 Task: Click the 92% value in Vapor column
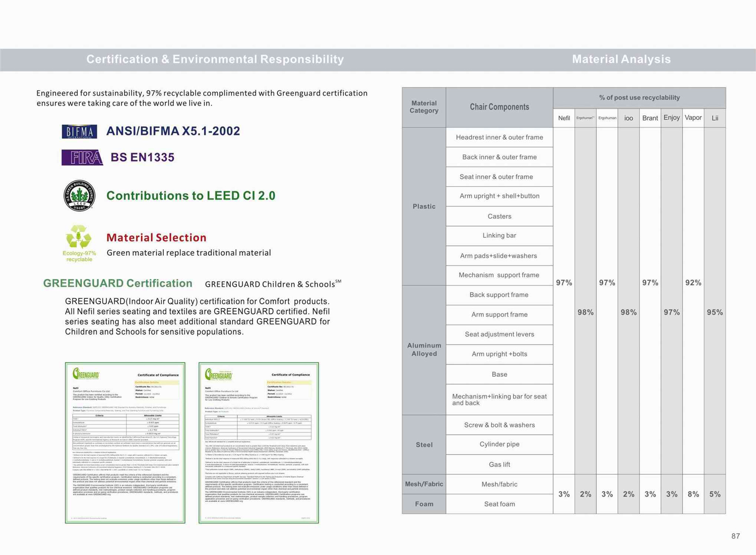693,283
